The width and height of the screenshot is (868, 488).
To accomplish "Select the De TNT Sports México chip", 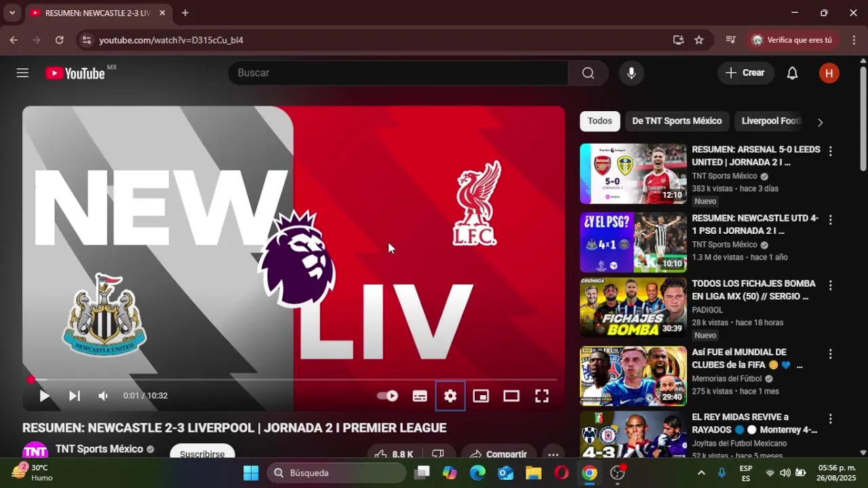I will pyautogui.click(x=677, y=121).
